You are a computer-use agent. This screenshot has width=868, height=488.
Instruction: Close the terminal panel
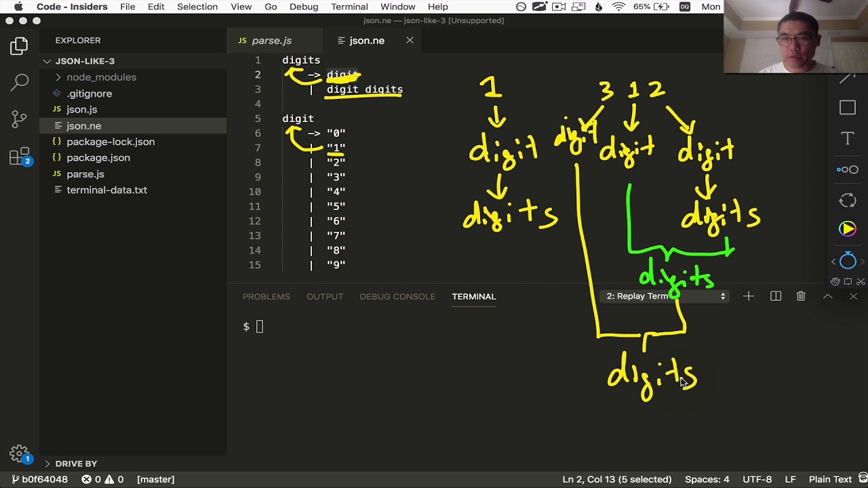(x=853, y=296)
